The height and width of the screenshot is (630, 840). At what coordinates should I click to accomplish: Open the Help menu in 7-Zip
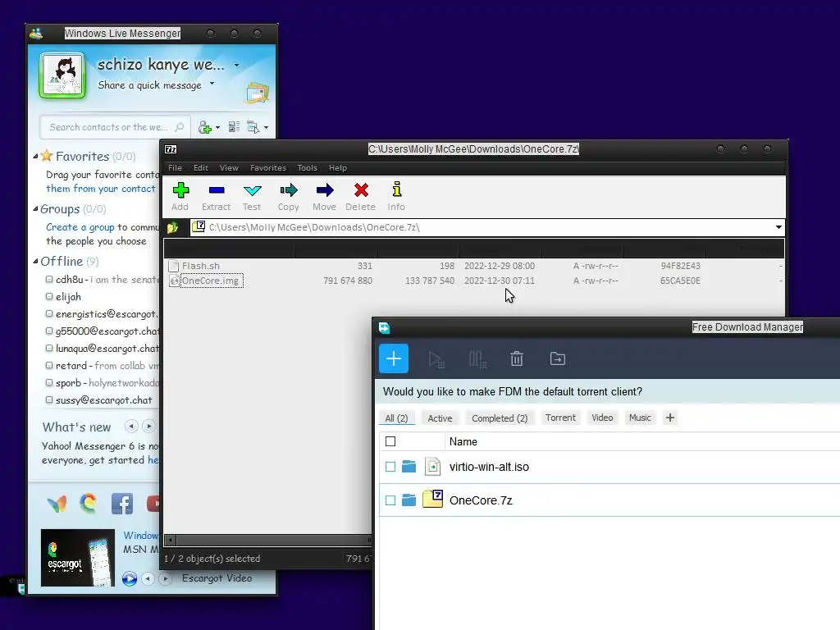(x=337, y=167)
